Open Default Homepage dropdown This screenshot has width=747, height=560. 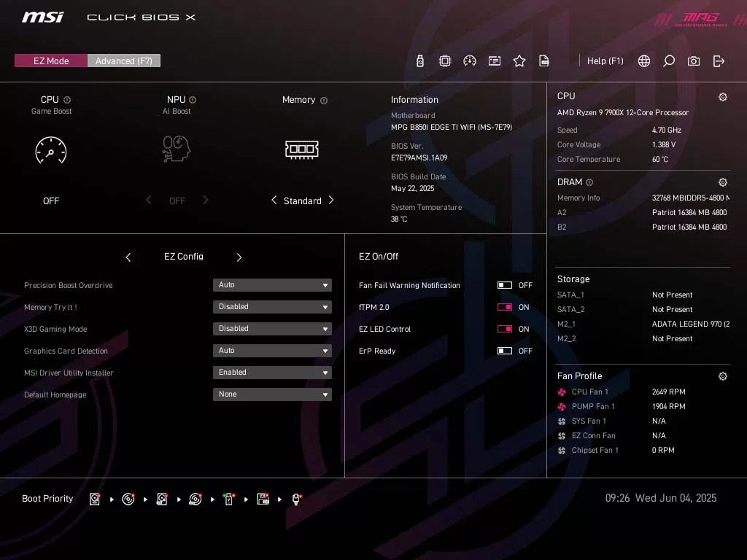click(272, 394)
